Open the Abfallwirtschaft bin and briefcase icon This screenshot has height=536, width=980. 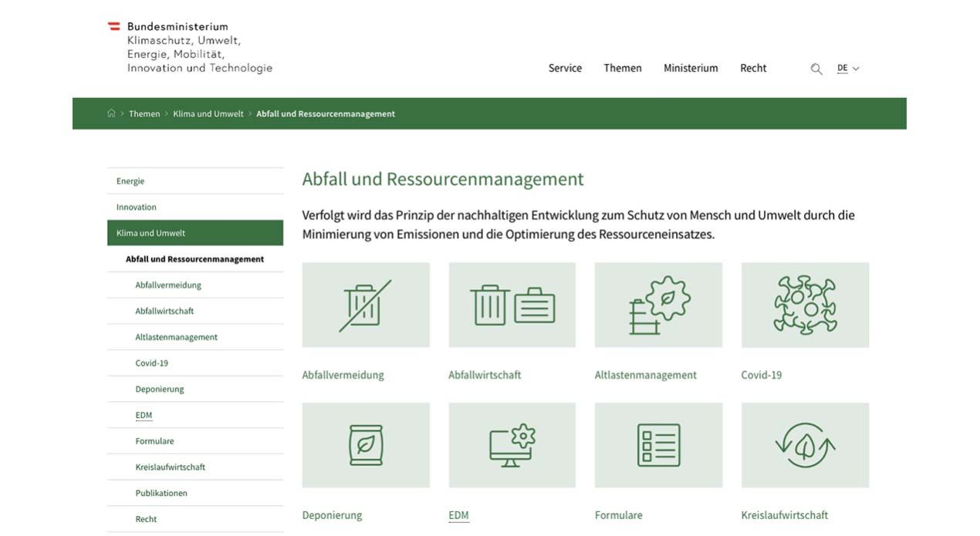point(512,305)
